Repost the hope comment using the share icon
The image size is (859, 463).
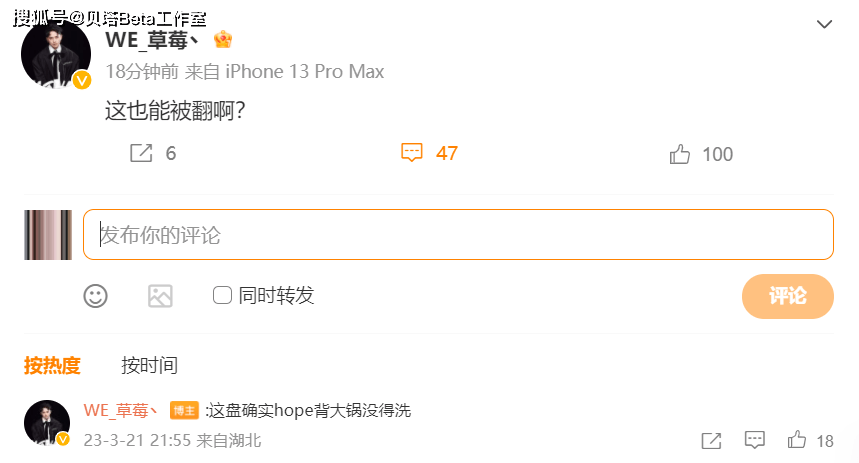[711, 441]
